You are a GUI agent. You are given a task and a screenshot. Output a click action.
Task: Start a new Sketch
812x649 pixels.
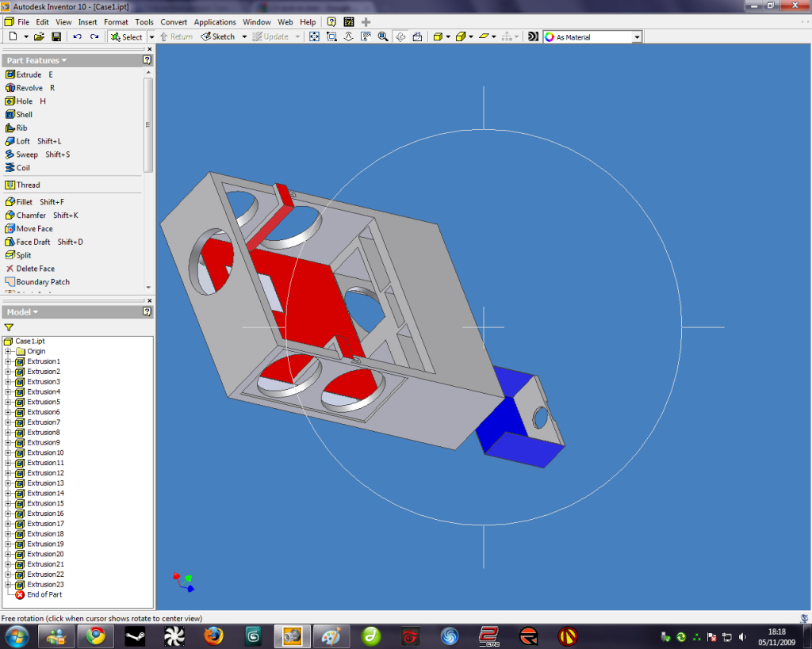[x=218, y=36]
